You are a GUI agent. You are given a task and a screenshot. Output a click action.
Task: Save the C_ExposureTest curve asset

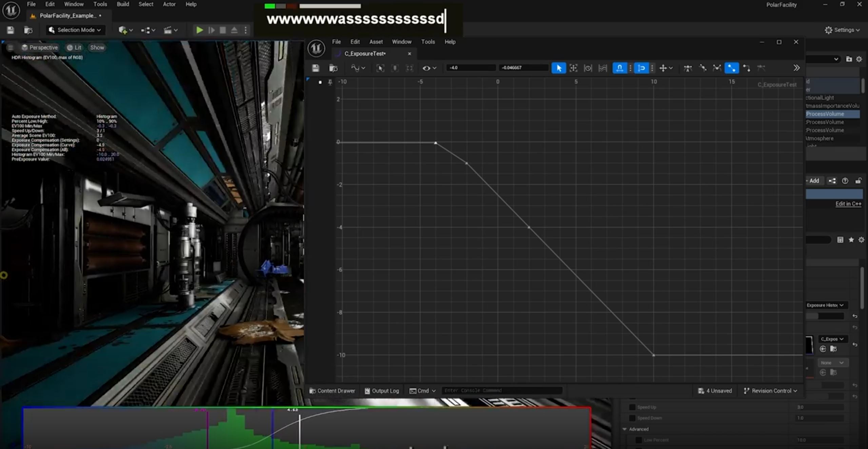(315, 68)
